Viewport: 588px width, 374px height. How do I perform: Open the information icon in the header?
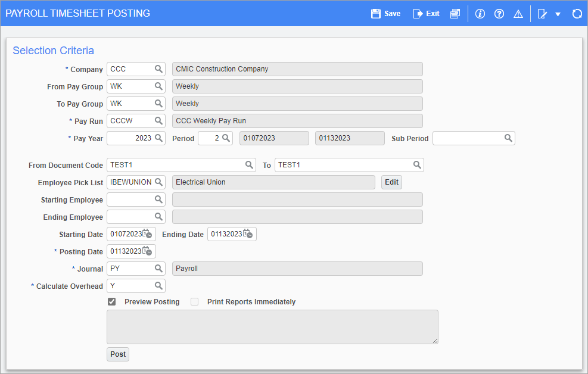click(480, 13)
